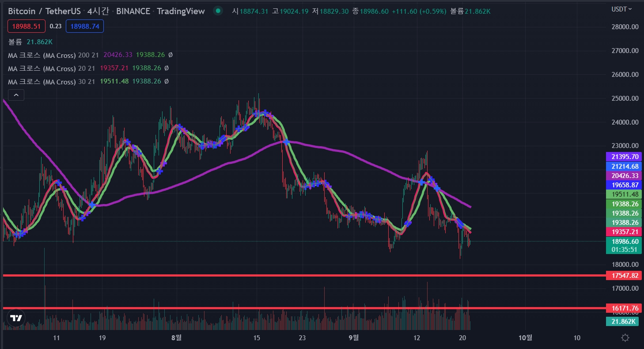Click the red sell price 18988.51 button
Image resolution: width=644 pixels, height=349 pixels.
pos(27,27)
